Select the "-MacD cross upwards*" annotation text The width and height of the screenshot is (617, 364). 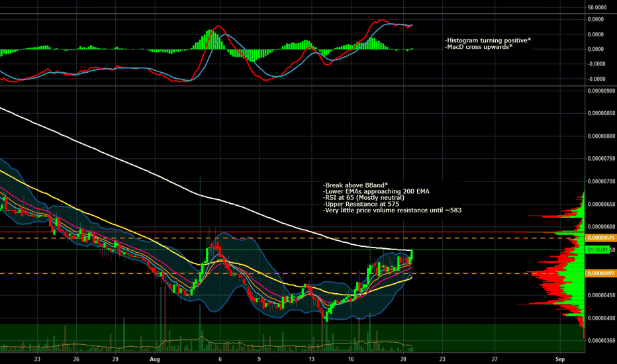pyautogui.click(x=479, y=47)
